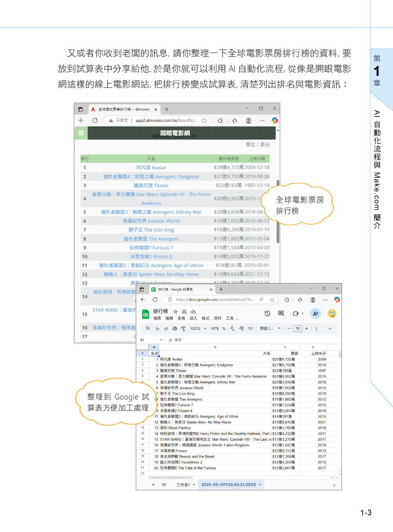The height and width of the screenshot is (532, 393).
Task: Click the formula bar showing 名次
Action: 178,340
